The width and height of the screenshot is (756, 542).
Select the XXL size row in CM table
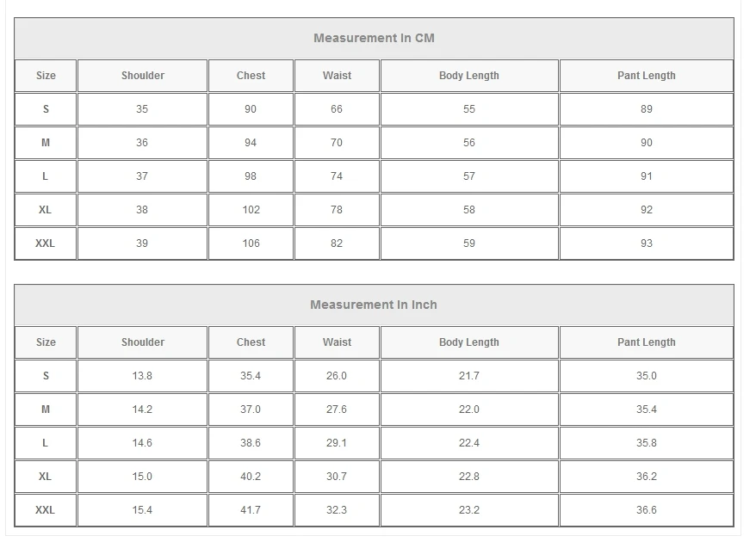(375, 243)
